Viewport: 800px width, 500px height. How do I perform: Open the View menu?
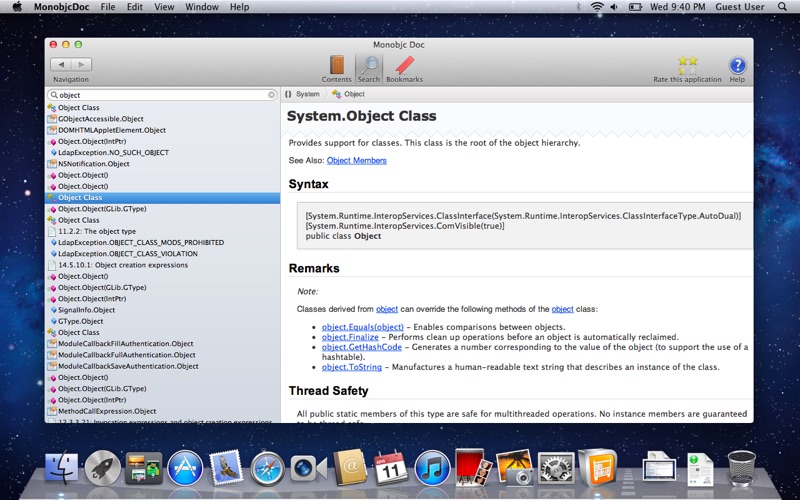(164, 7)
